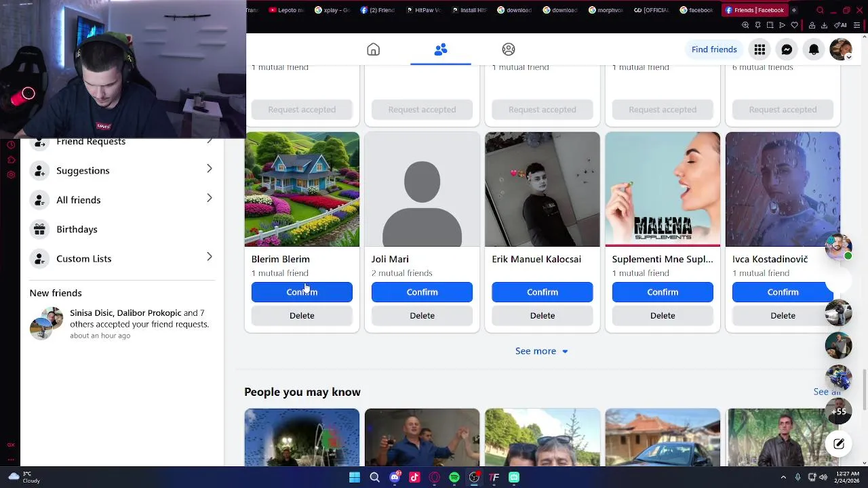868x488 pixels.
Task: Switch to the Lepoto YouTube browser tab
Action: coord(286,10)
